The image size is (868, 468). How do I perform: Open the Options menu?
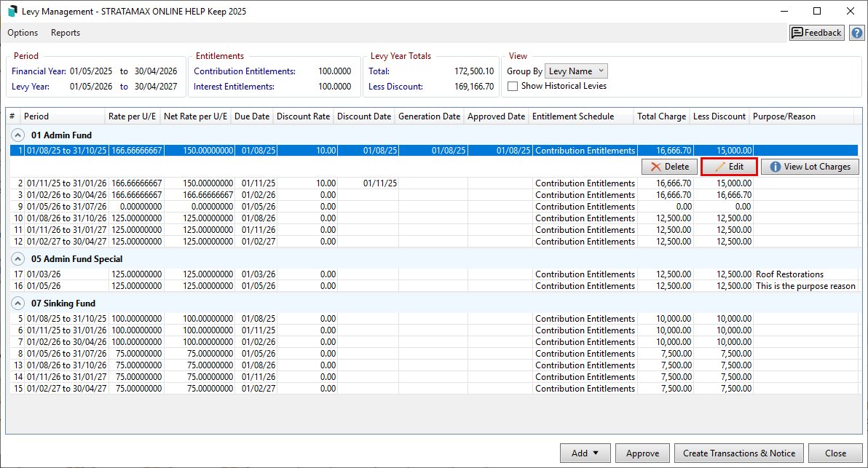pyautogui.click(x=23, y=33)
